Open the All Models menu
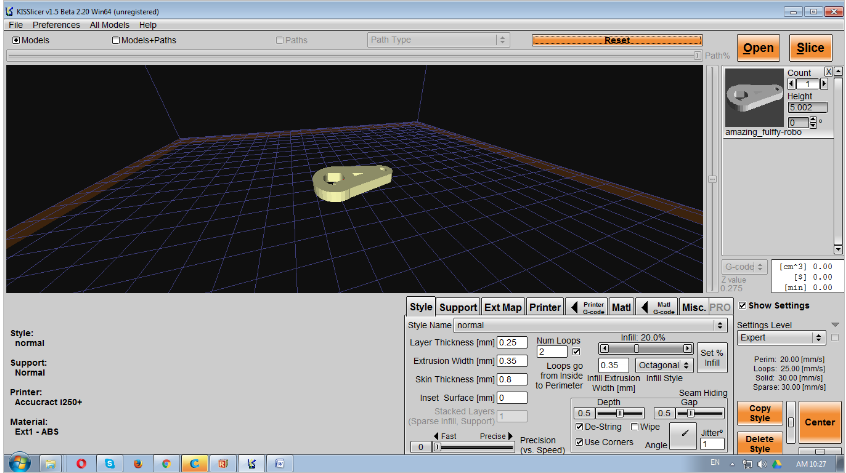The height and width of the screenshot is (473, 846). point(110,25)
